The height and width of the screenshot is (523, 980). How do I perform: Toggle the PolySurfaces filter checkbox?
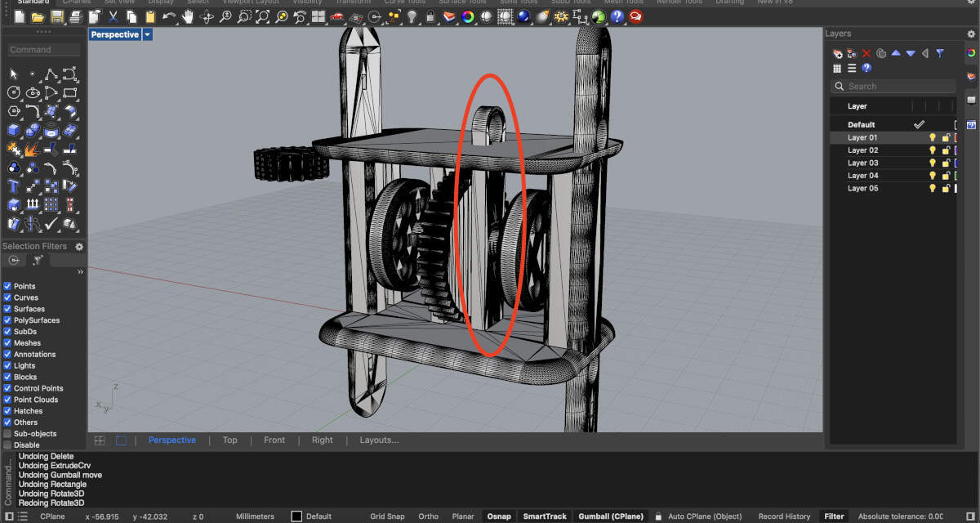(x=7, y=320)
